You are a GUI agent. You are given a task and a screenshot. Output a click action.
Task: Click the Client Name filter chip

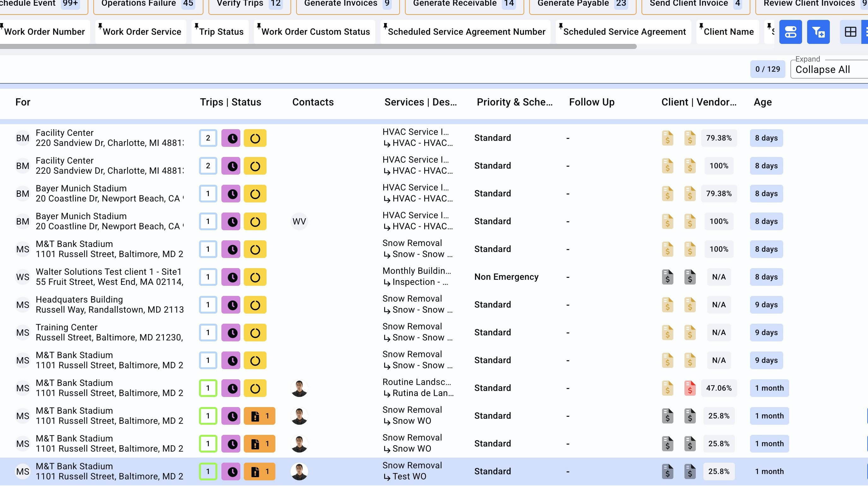tap(728, 32)
